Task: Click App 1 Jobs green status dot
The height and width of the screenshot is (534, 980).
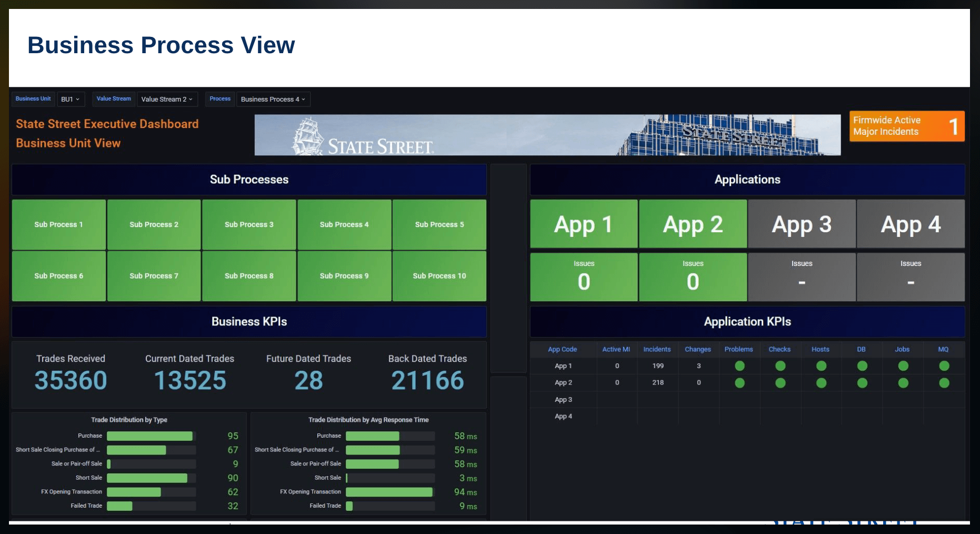Action: point(903,366)
